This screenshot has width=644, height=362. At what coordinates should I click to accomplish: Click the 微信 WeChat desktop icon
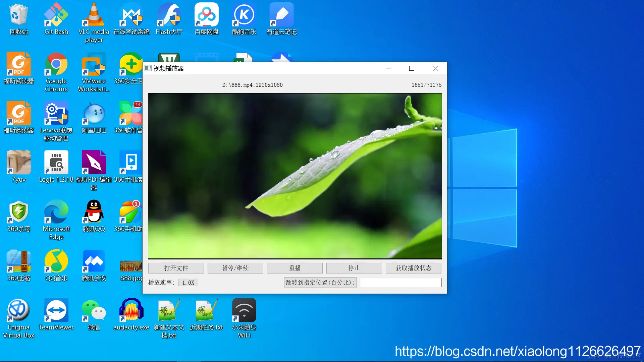(x=94, y=311)
